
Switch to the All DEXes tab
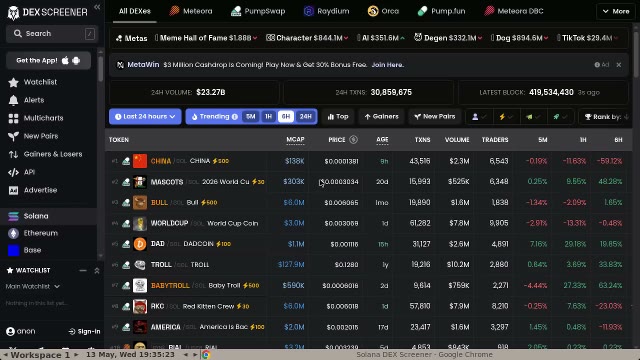[x=135, y=11]
